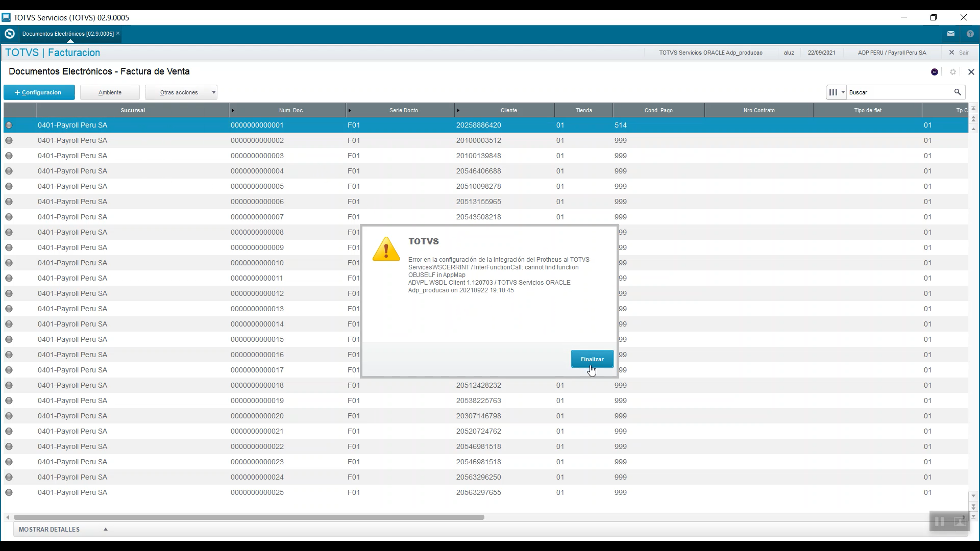Screen dimensions: 980x551
Task: Click the Finalizar button in the error dialog
Action: 592,359
